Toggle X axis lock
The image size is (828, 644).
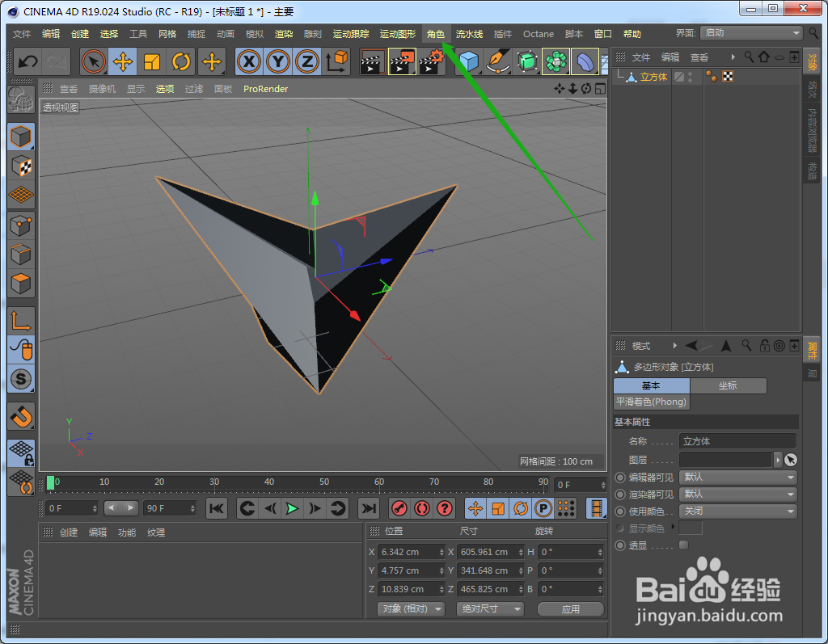point(249,61)
